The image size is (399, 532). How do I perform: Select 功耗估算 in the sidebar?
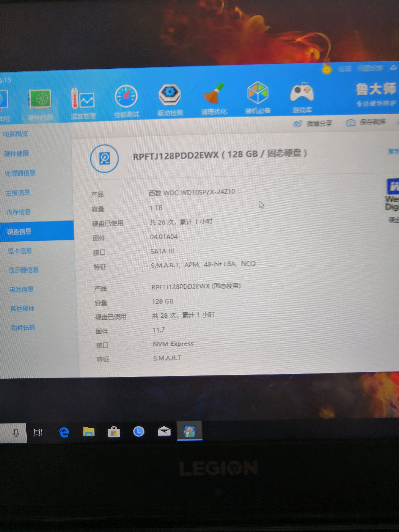pos(23,328)
